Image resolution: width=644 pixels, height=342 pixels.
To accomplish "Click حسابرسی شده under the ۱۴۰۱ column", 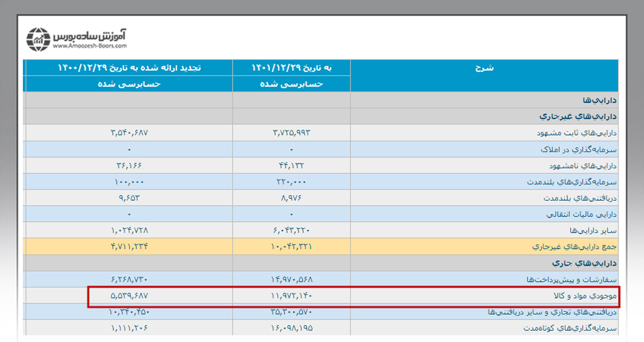I will click(291, 84).
